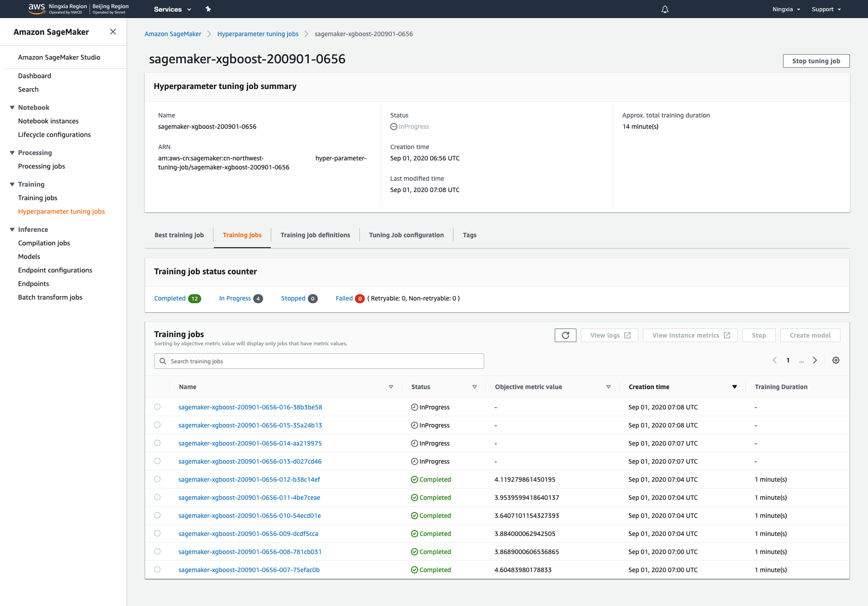Viewport: 868px width, 606px height.
Task: Collapse the Training sidebar section
Action: pyautogui.click(x=12, y=184)
